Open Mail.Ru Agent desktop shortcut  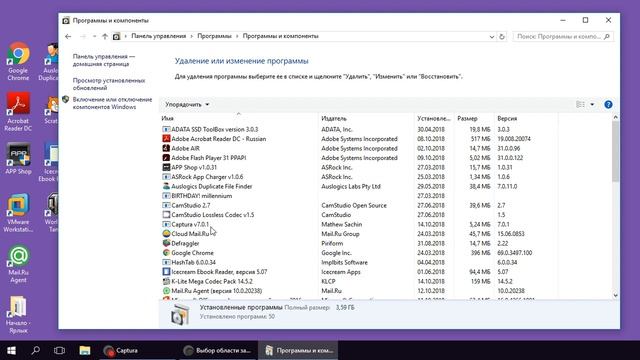[x=18, y=264]
